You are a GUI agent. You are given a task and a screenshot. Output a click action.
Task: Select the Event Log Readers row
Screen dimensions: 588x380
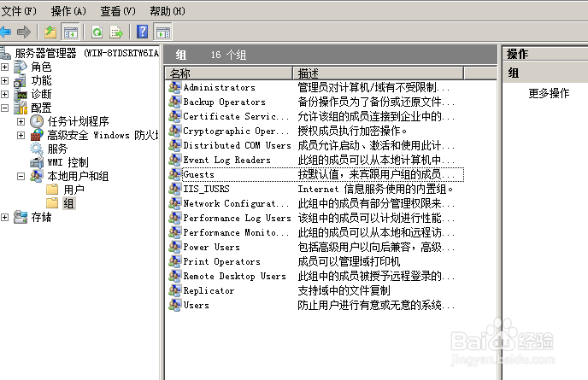coord(315,160)
